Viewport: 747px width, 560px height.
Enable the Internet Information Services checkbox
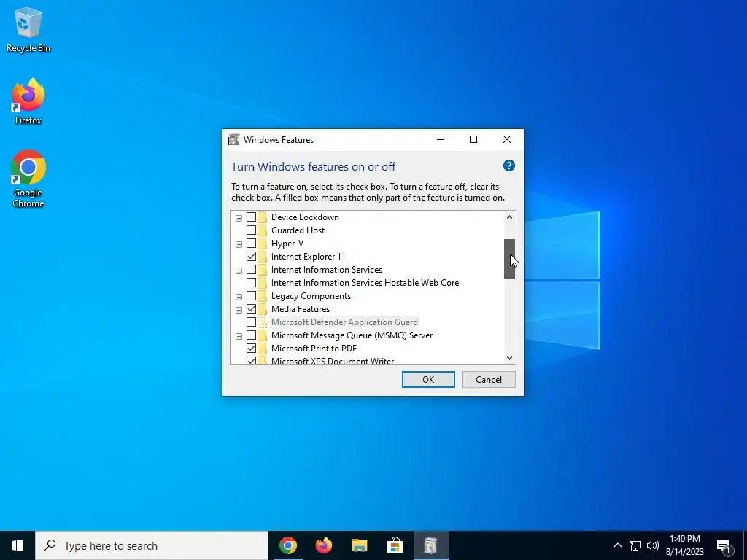(x=251, y=270)
